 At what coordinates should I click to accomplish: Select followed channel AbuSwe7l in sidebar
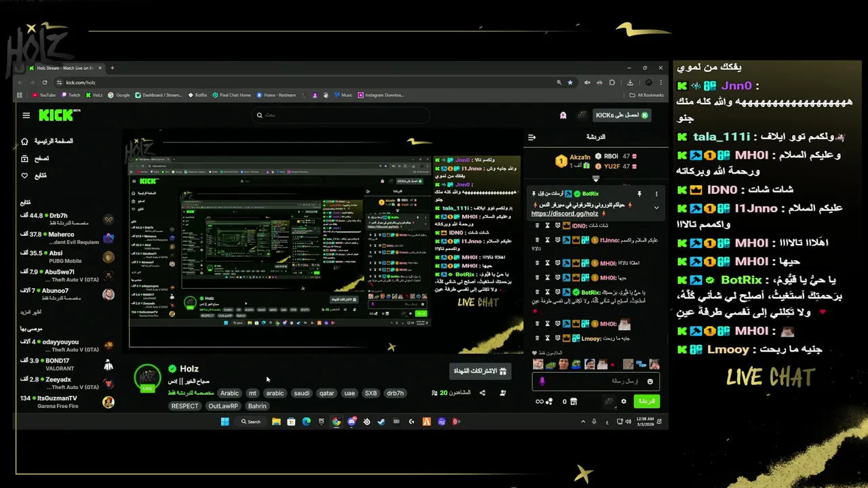[68, 275]
